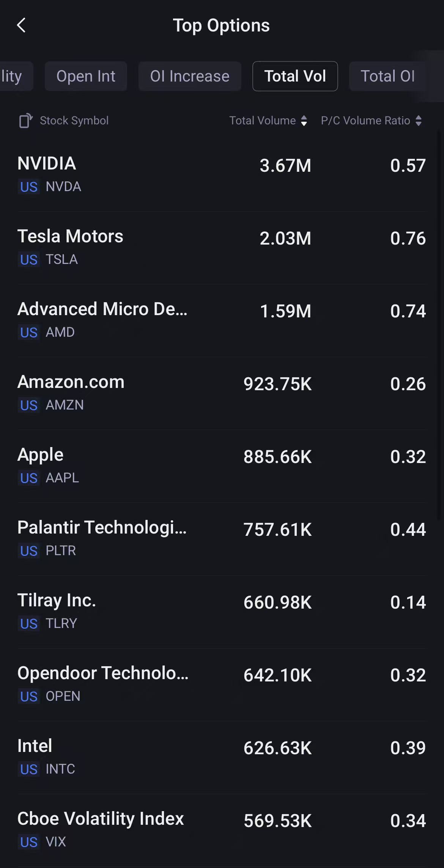Open Tesla Motors options row
444x868 pixels.
point(222,247)
